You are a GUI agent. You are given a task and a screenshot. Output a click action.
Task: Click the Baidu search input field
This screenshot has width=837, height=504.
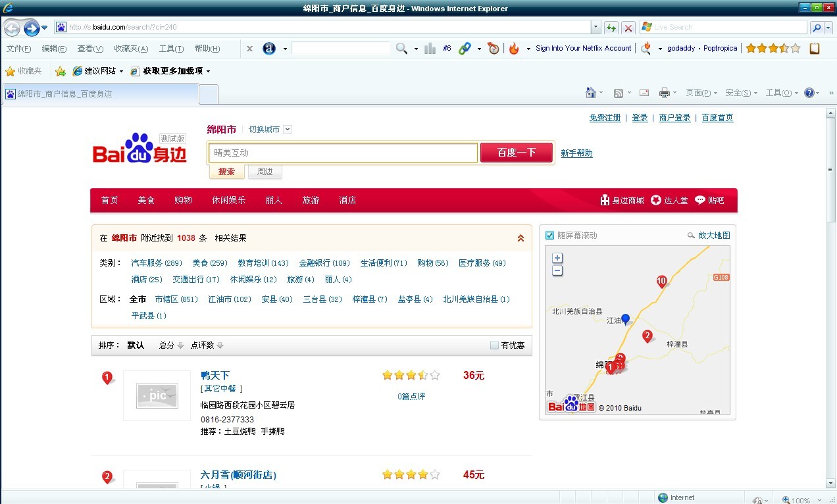click(x=343, y=153)
